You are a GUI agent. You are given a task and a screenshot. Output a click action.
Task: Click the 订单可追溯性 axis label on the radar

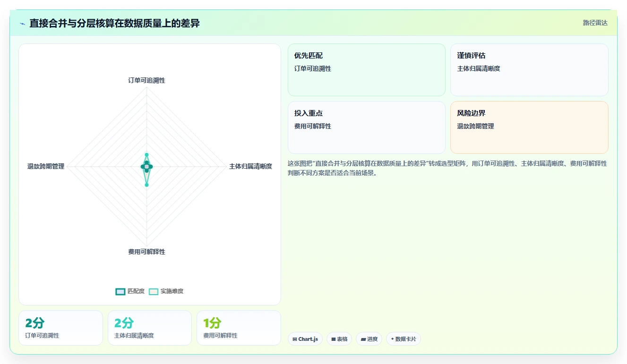pos(146,80)
